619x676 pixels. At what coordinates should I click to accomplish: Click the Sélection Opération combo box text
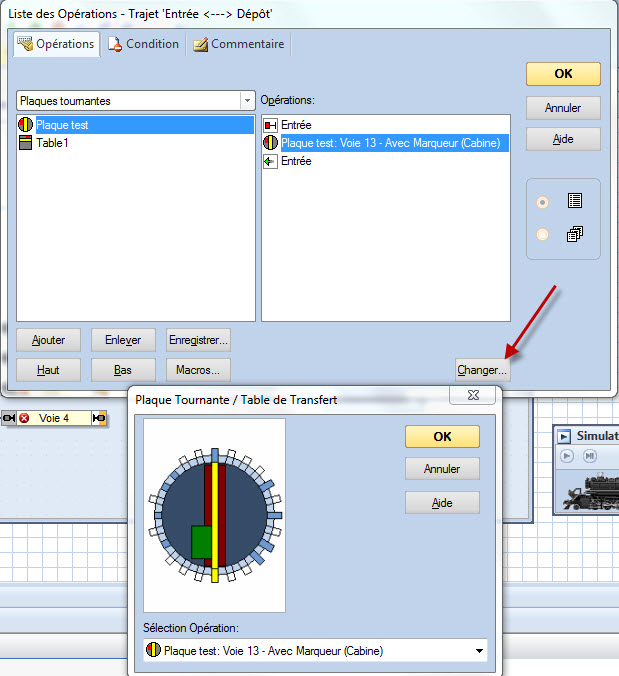(273, 651)
